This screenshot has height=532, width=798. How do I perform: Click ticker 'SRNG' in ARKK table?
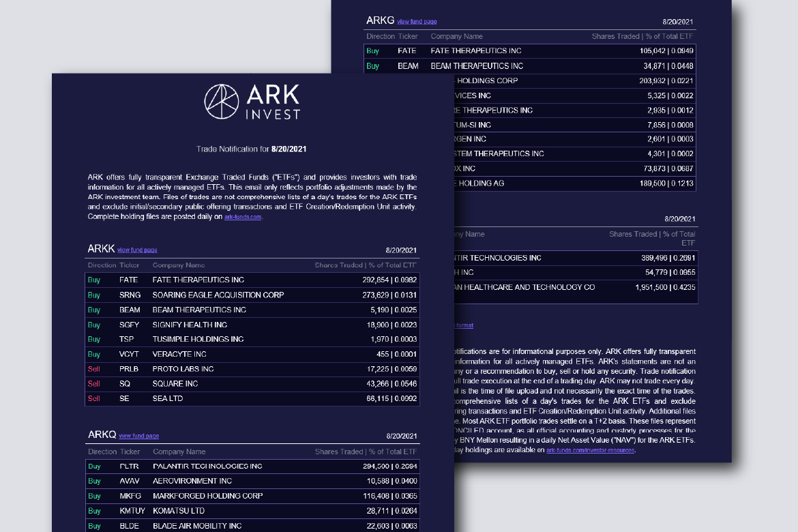coord(130,295)
